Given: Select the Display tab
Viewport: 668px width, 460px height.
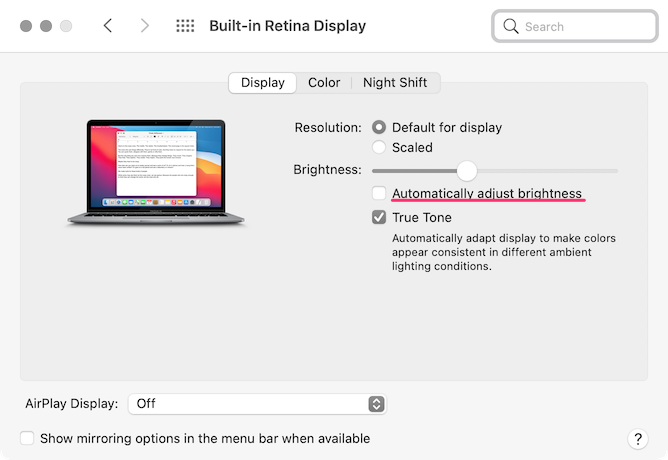Looking at the screenshot, I should click(262, 83).
